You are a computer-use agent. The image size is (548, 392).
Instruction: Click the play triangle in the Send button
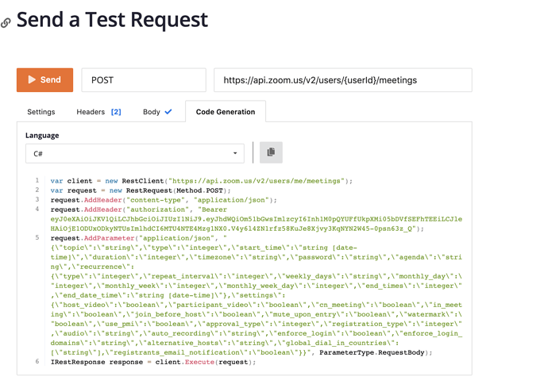click(32, 80)
